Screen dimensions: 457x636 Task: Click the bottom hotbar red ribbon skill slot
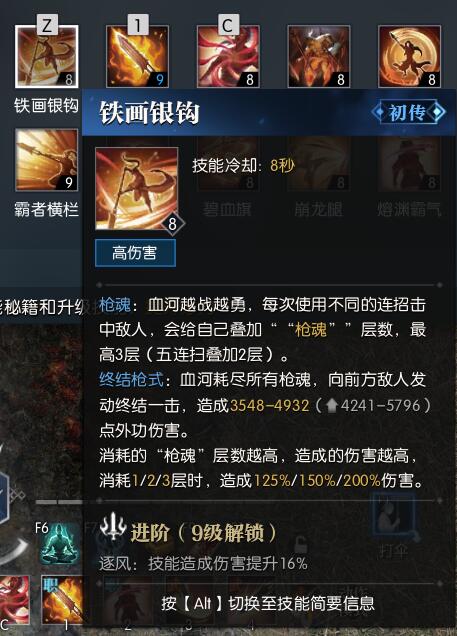pos(15,600)
